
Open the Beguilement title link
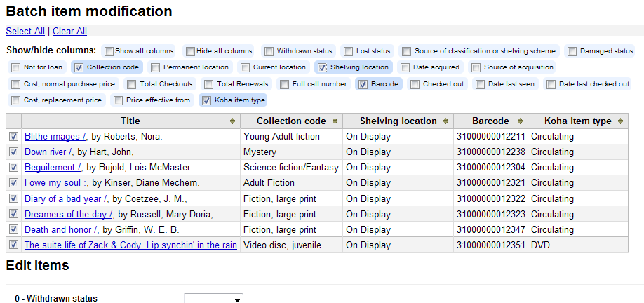tap(53, 168)
